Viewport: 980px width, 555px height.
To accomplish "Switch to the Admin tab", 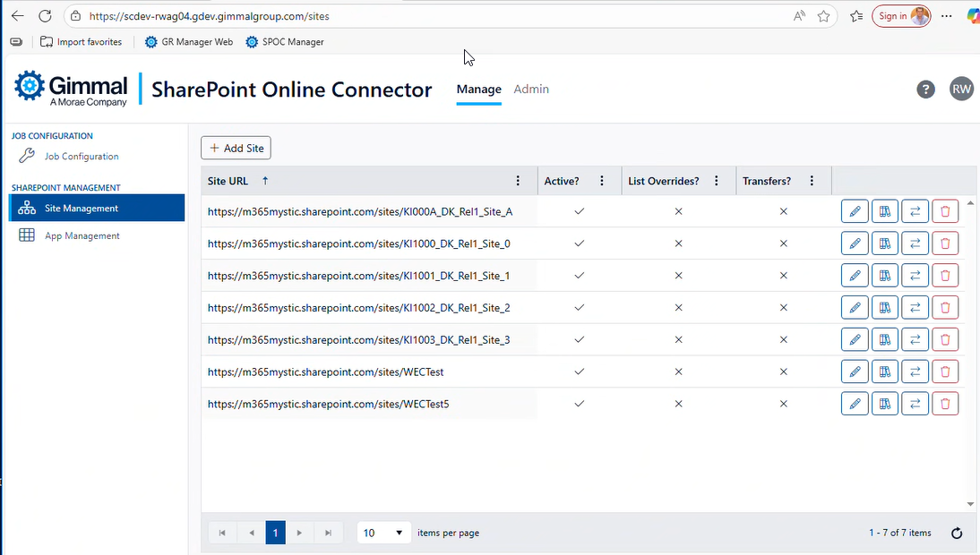I will [531, 90].
